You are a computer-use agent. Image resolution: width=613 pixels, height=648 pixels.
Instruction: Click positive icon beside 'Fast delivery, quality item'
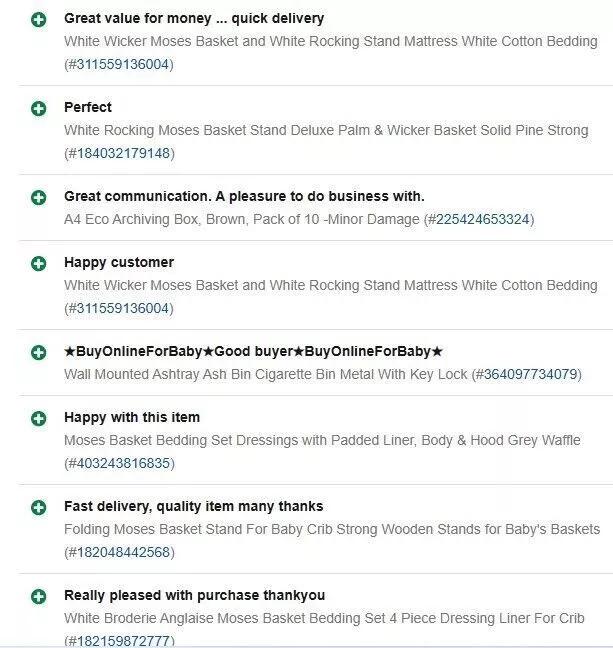tap(39, 507)
